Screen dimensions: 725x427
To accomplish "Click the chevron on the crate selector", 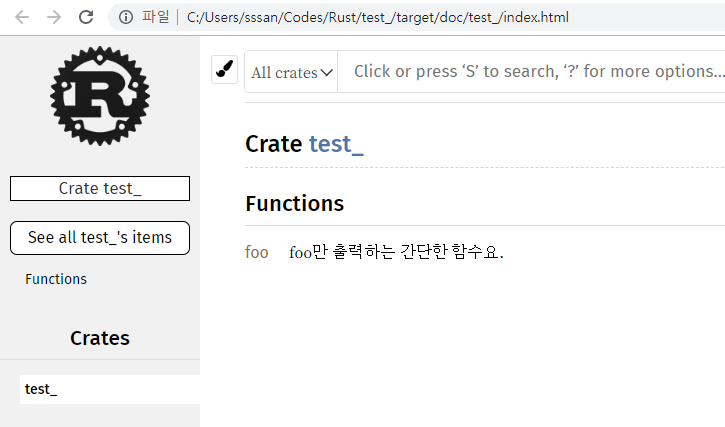I will (327, 72).
